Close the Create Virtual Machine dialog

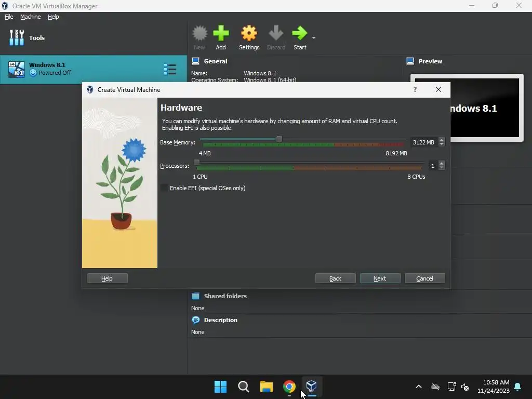(x=438, y=89)
